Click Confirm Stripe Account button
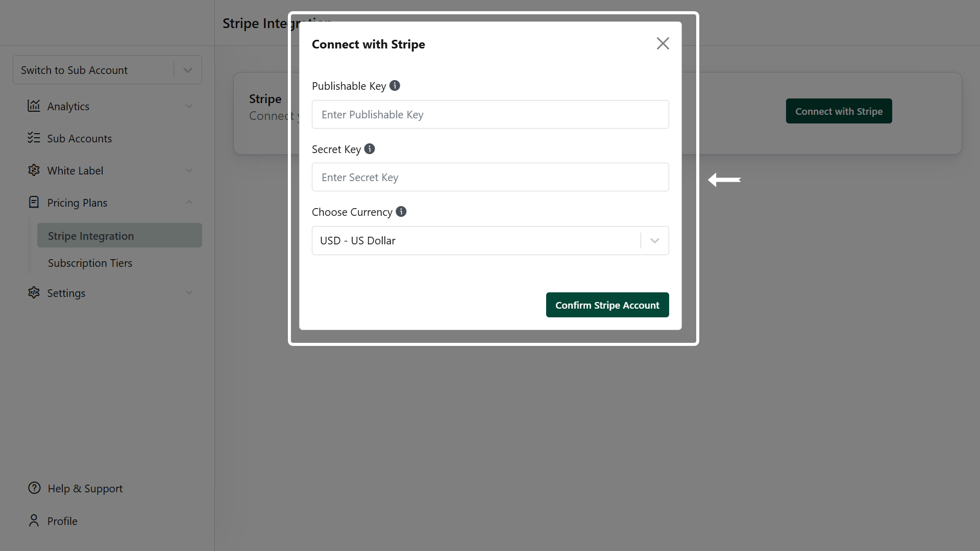The height and width of the screenshot is (551, 980). coord(607,305)
